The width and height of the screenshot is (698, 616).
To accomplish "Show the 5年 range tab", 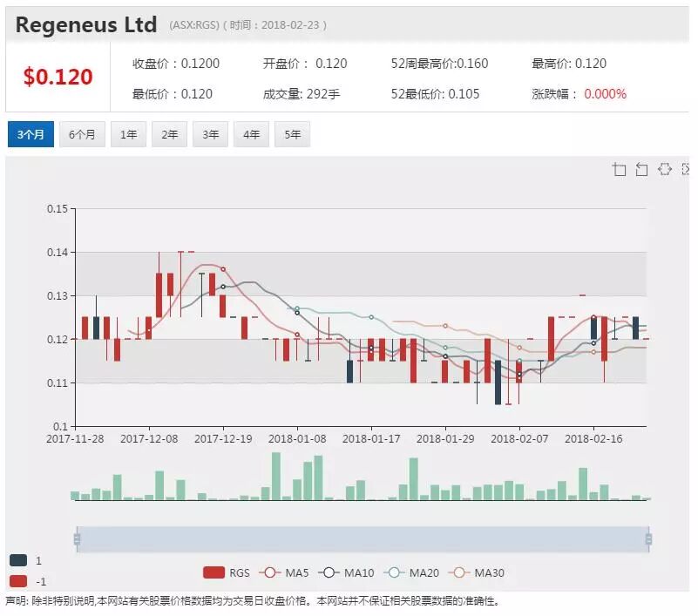I will pos(293,134).
